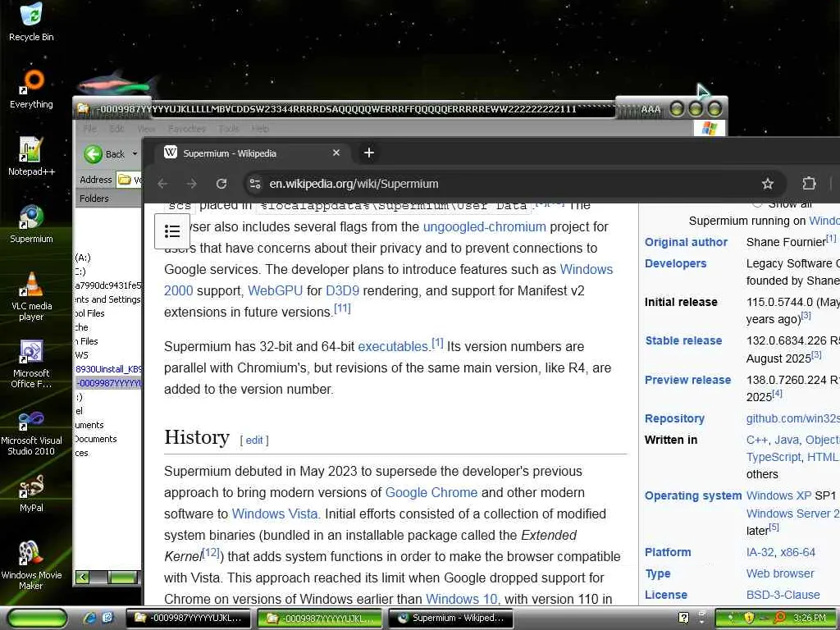Open the Preview release infobox link

(687, 380)
